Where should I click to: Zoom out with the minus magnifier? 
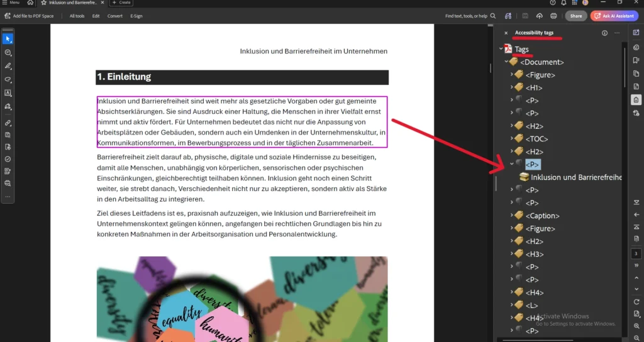pyautogui.click(x=636, y=338)
